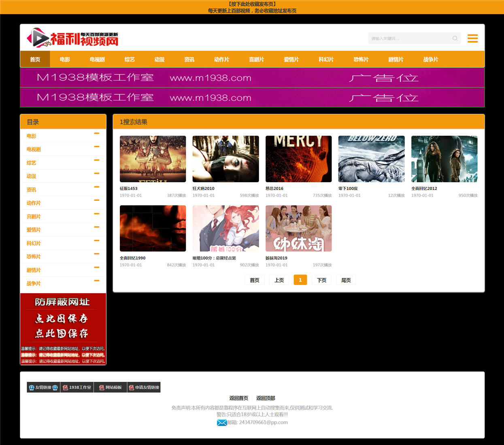Viewport: 504px width, 445px height.
Task: Click the red 防屏蔽网址 save banner
Action: click(x=63, y=329)
